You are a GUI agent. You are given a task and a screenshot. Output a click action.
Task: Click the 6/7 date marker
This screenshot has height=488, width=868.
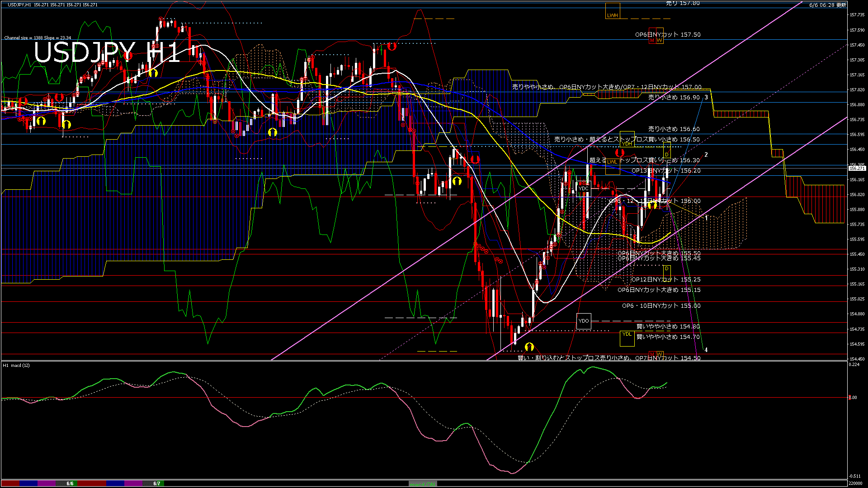click(157, 483)
